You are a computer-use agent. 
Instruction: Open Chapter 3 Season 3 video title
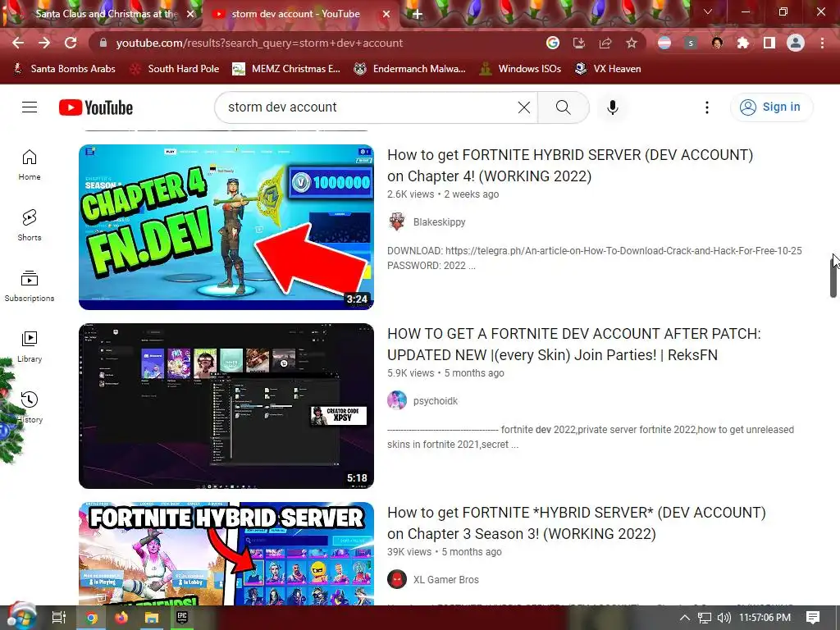tap(577, 523)
